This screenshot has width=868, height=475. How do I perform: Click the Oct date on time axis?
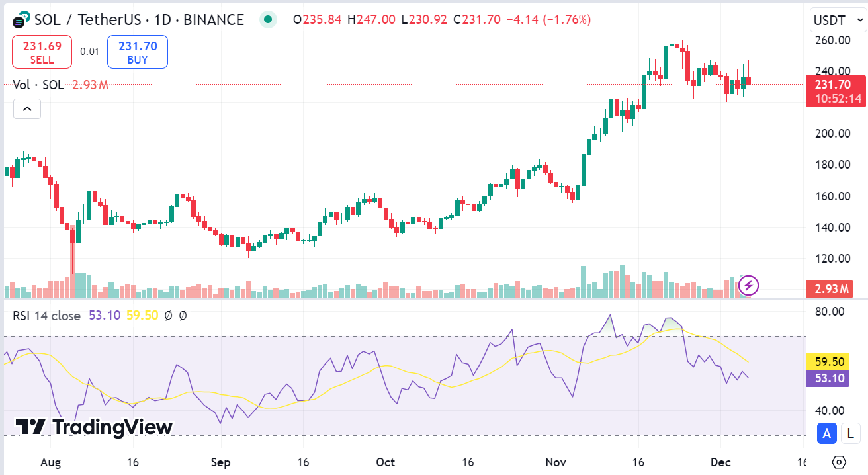click(385, 462)
